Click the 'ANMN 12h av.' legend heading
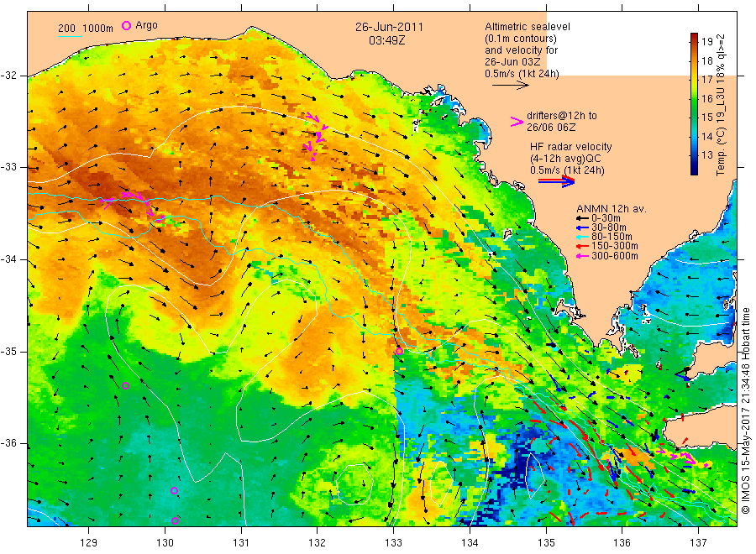Screen dimensions: 756x554 pos(612,209)
